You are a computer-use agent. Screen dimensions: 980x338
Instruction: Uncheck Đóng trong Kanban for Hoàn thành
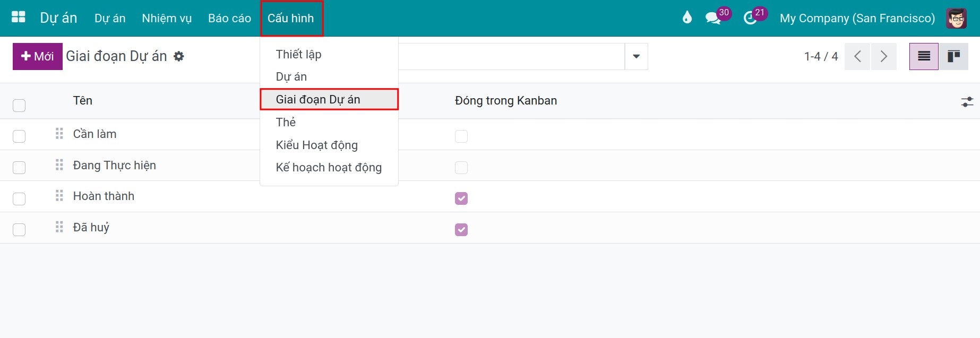(461, 198)
